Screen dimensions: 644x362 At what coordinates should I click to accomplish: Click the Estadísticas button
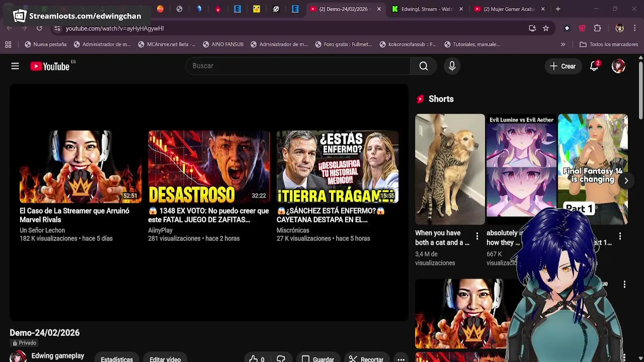(x=117, y=359)
